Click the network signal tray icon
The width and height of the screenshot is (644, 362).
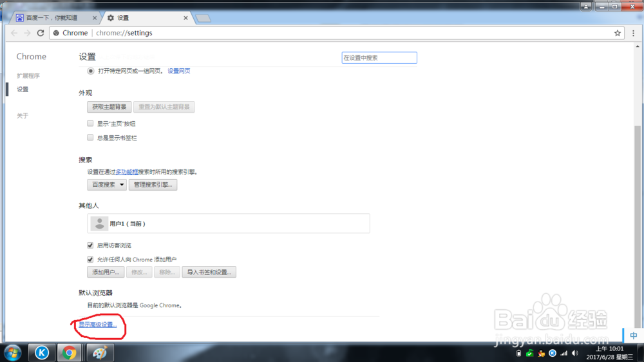[x=564, y=353]
